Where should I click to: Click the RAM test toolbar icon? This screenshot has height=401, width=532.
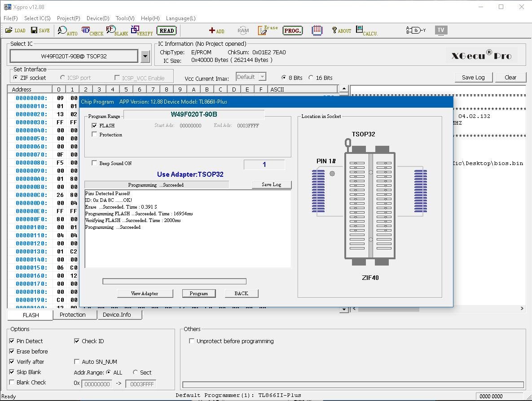pos(243,31)
